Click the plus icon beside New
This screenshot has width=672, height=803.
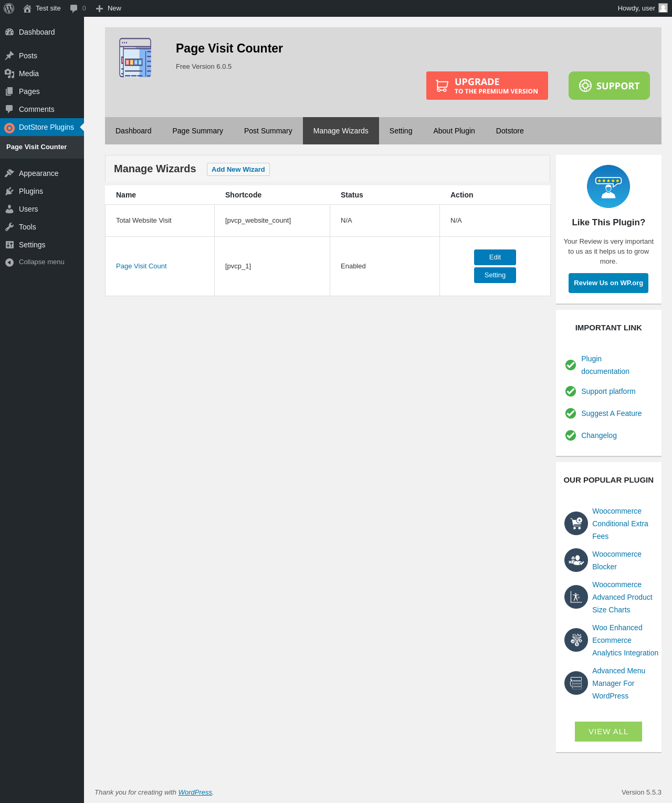[99, 8]
